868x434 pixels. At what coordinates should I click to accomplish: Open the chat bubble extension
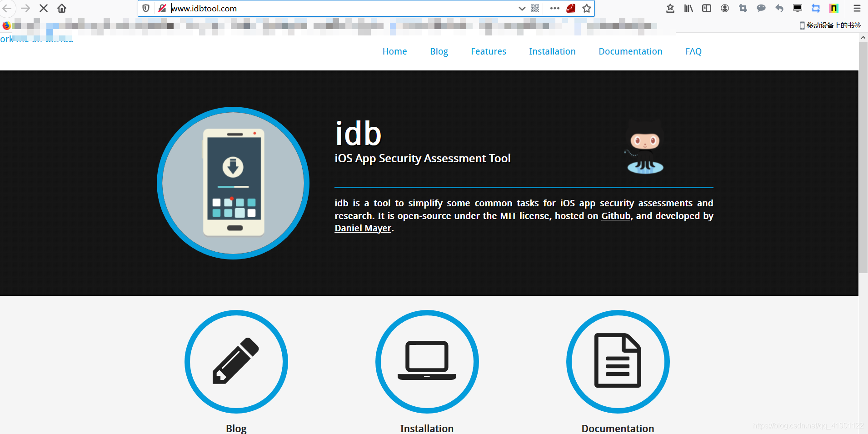(x=761, y=8)
